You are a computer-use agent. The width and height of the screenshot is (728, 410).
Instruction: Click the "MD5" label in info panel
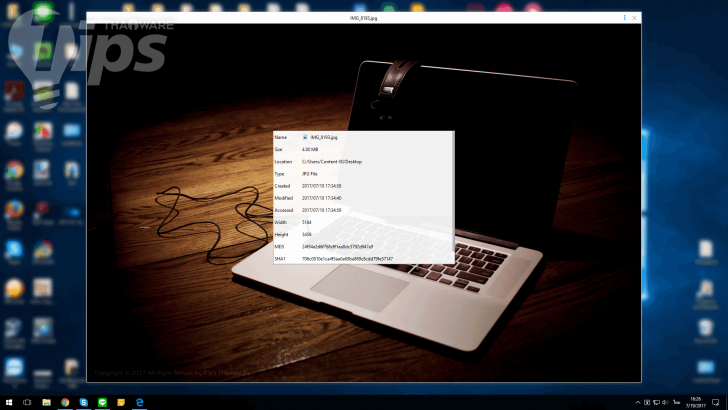coord(279,247)
